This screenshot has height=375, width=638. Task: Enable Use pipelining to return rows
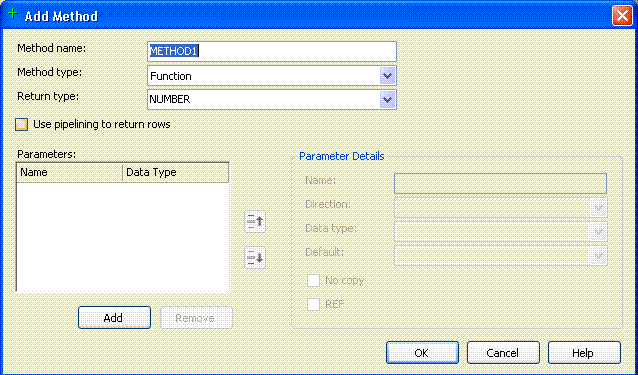(x=22, y=124)
